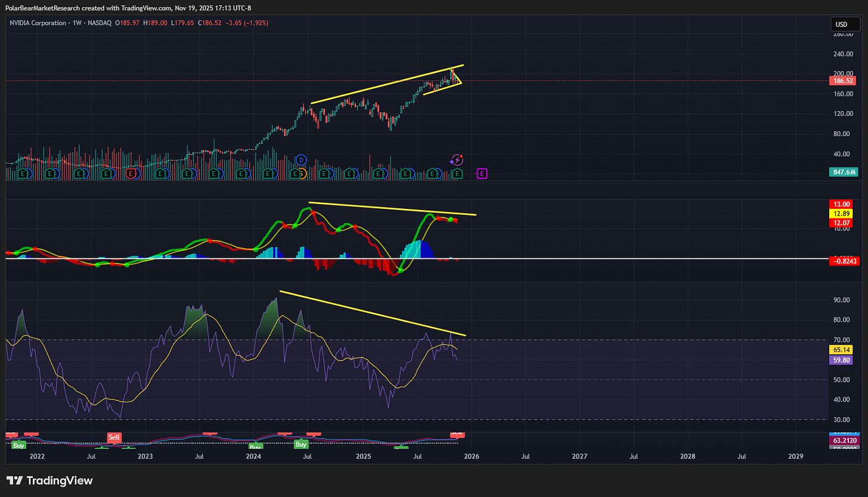Click the magenta upcoming earnings E marker
868x497 pixels.
(482, 174)
